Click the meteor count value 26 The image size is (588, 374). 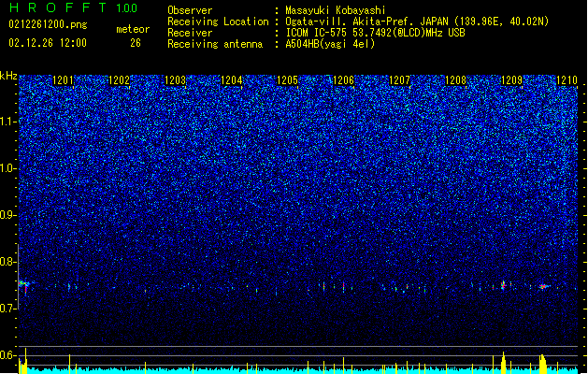click(x=136, y=43)
